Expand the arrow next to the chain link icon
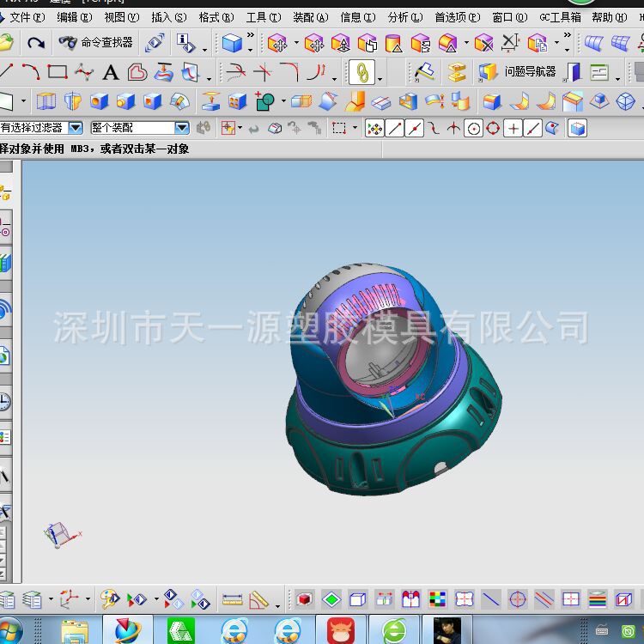This screenshot has width=644, height=644. [x=380, y=79]
